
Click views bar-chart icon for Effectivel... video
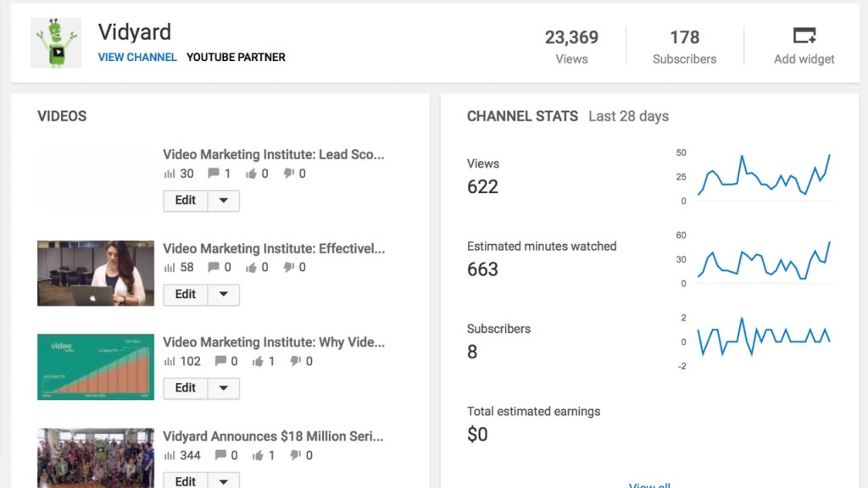point(170,268)
